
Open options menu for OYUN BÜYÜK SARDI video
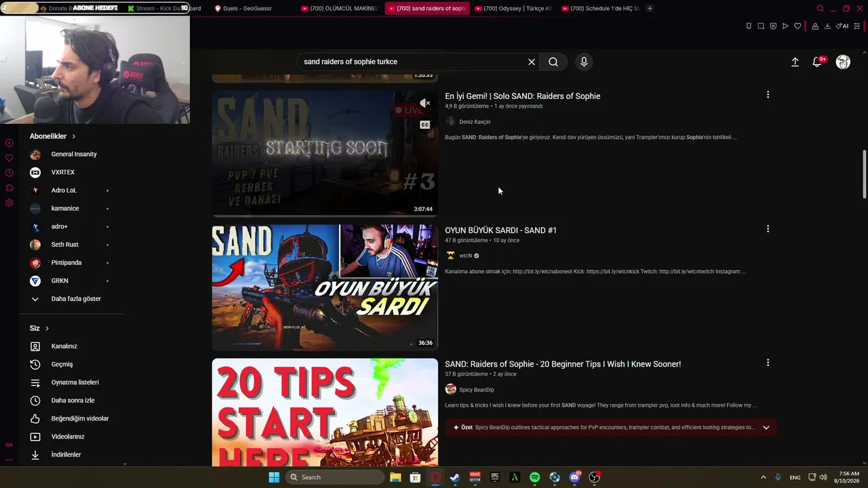(768, 229)
